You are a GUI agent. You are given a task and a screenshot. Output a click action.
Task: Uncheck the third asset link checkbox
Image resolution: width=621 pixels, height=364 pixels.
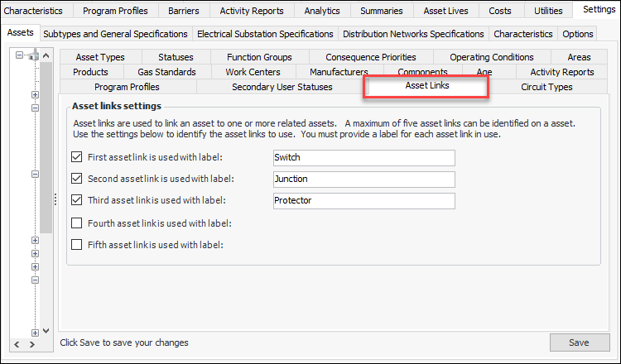[77, 200]
